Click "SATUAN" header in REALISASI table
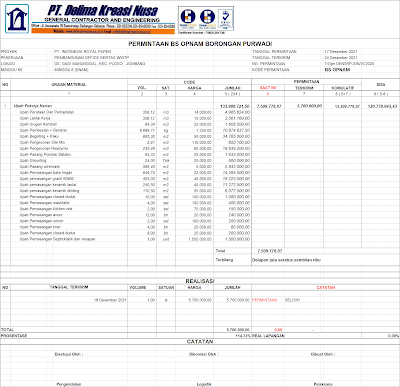 (x=166, y=287)
